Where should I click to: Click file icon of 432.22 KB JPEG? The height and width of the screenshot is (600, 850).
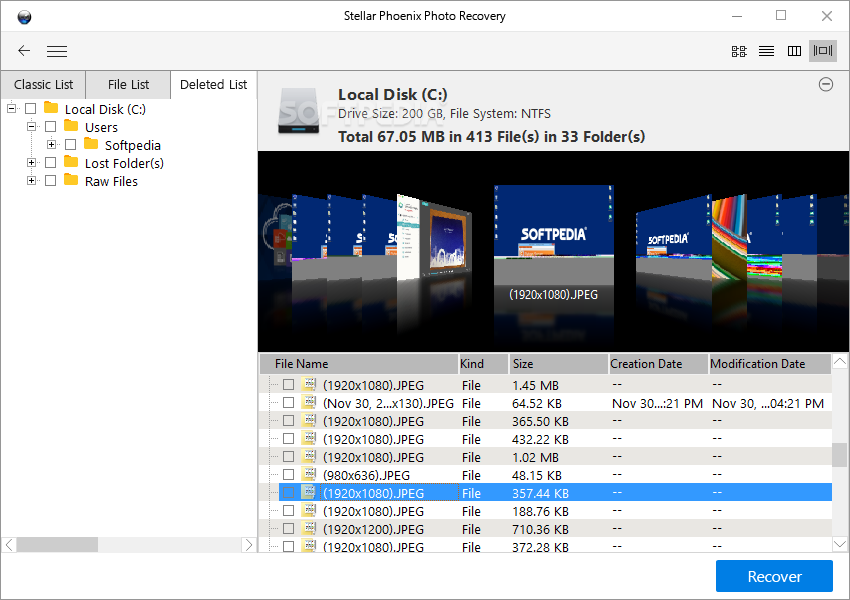click(309, 438)
